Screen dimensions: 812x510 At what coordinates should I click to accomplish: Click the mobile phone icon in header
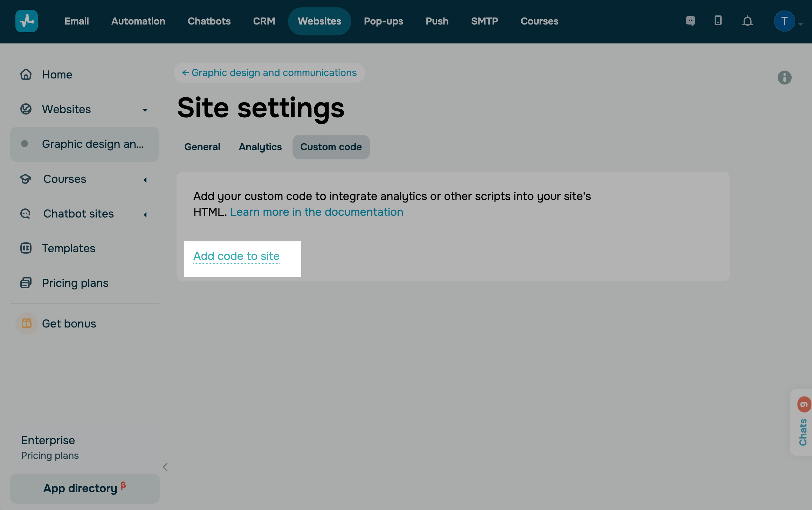(718, 21)
